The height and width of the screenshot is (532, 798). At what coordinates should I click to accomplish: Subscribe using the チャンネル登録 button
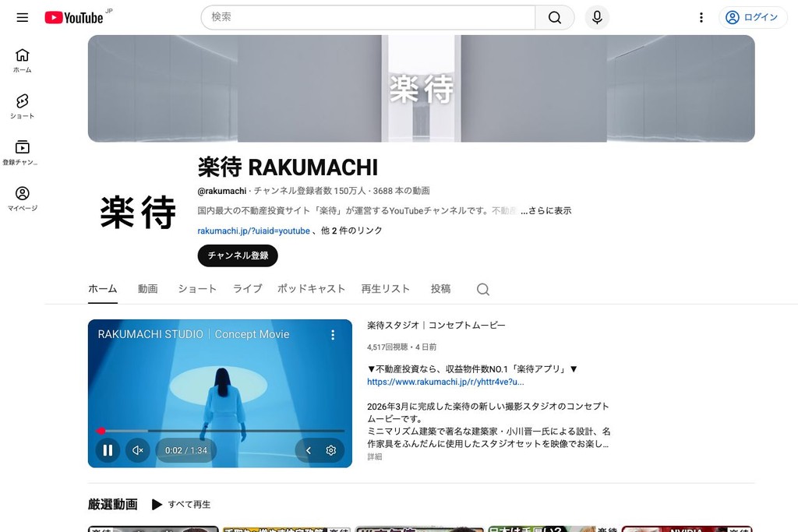[x=237, y=255]
